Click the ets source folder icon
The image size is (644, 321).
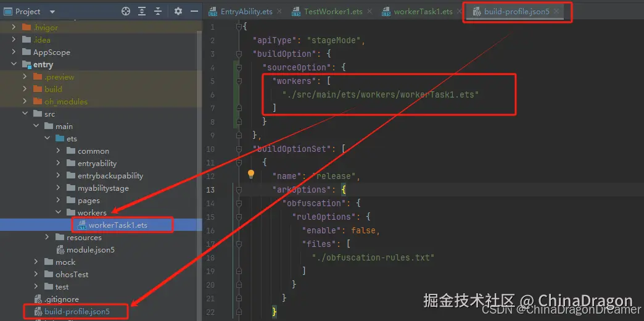60,138
